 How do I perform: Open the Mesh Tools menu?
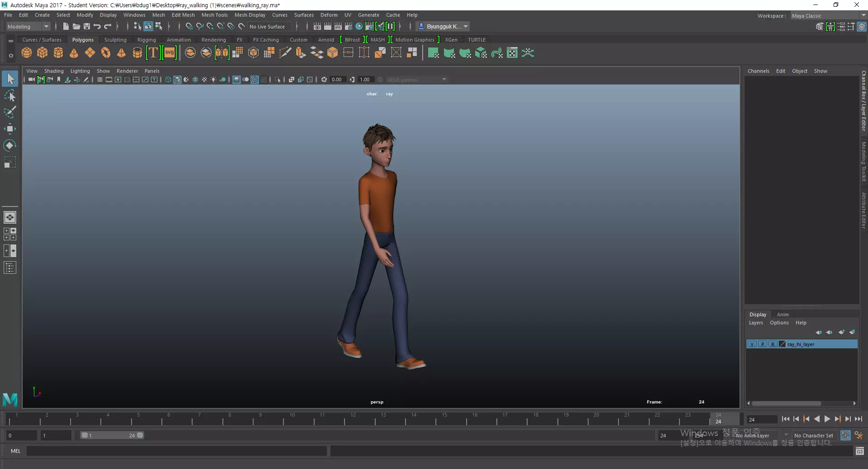pyautogui.click(x=215, y=15)
